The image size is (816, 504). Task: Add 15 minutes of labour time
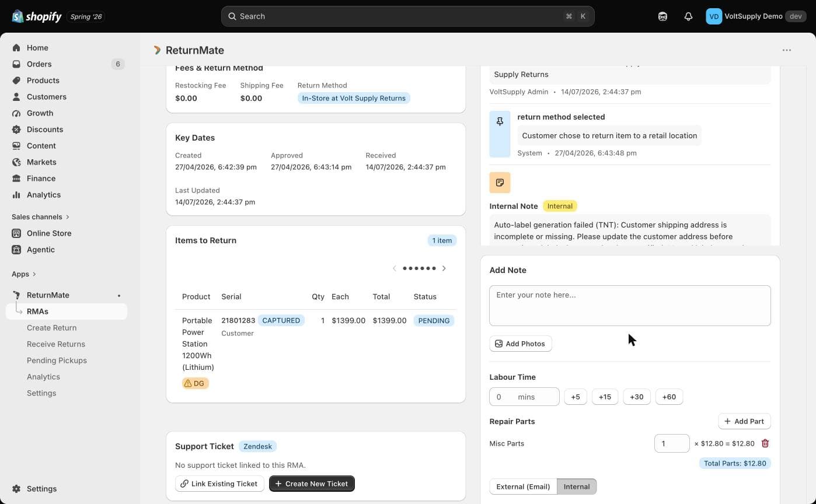coord(605,397)
